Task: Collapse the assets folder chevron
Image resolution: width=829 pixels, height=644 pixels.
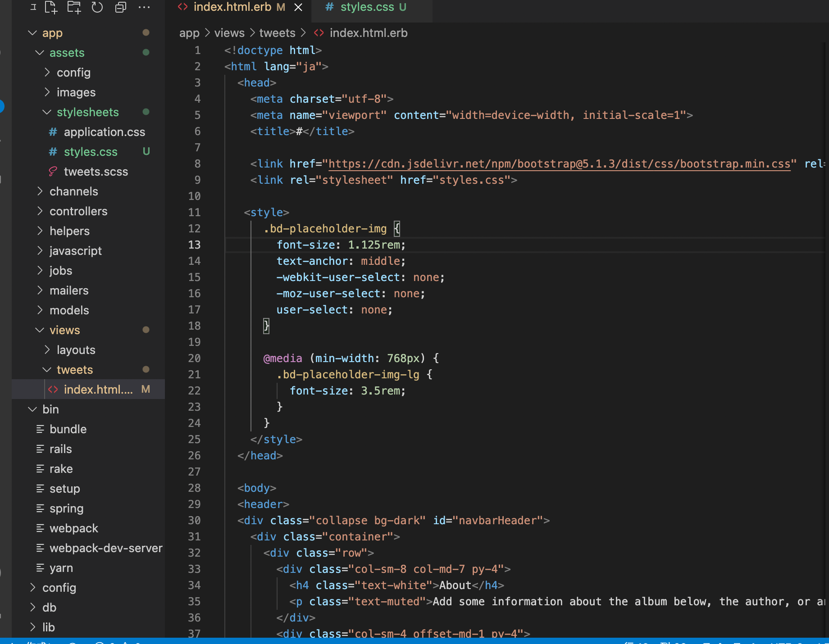Action: click(x=40, y=53)
